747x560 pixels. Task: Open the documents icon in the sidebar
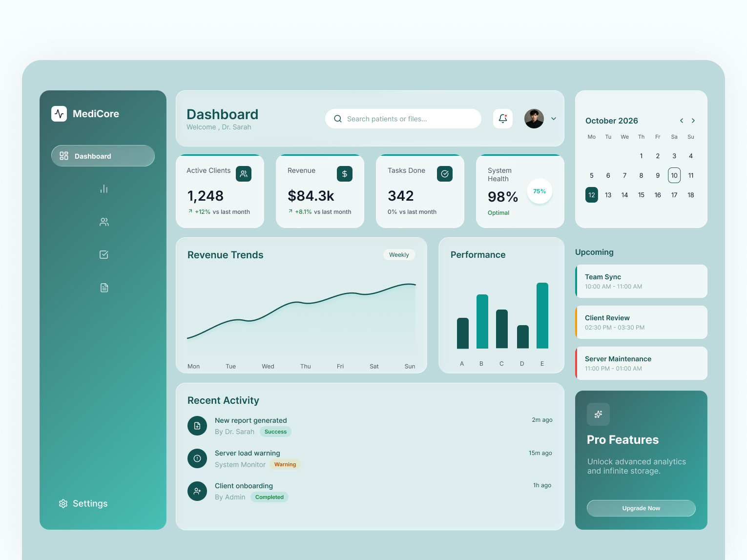104,288
